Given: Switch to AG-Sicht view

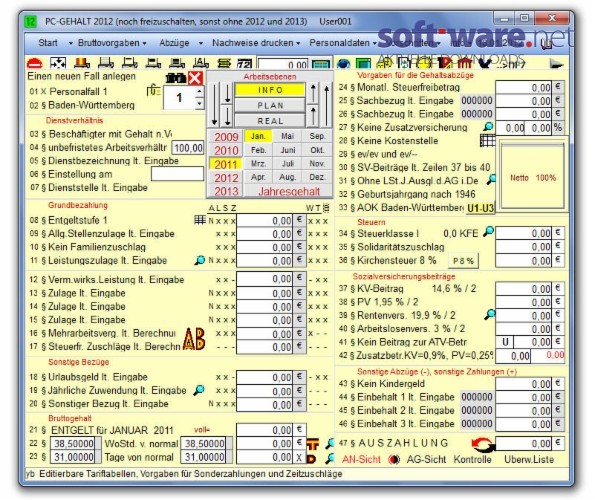Looking at the screenshot, I should 427,459.
